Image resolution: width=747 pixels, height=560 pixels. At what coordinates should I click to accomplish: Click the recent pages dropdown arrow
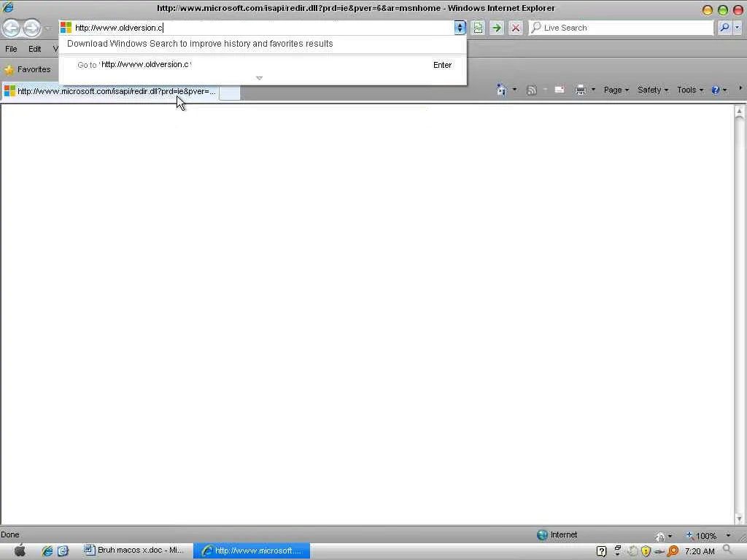point(47,28)
